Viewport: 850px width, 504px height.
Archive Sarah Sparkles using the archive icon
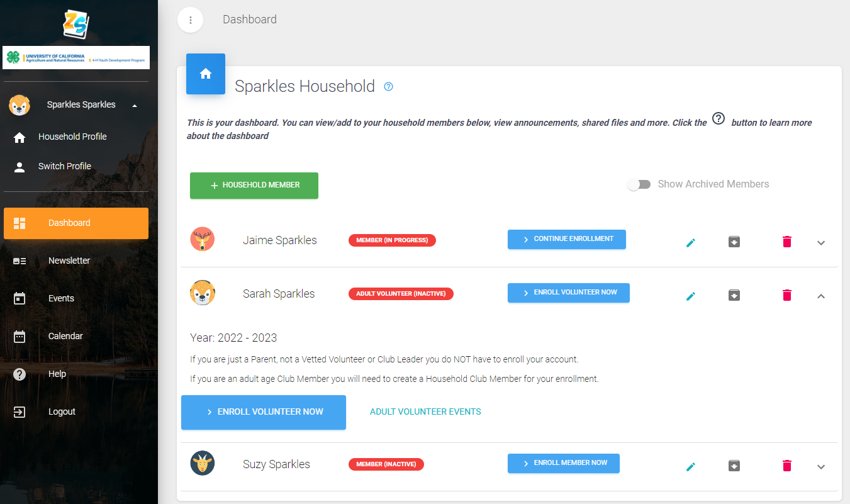click(x=734, y=295)
